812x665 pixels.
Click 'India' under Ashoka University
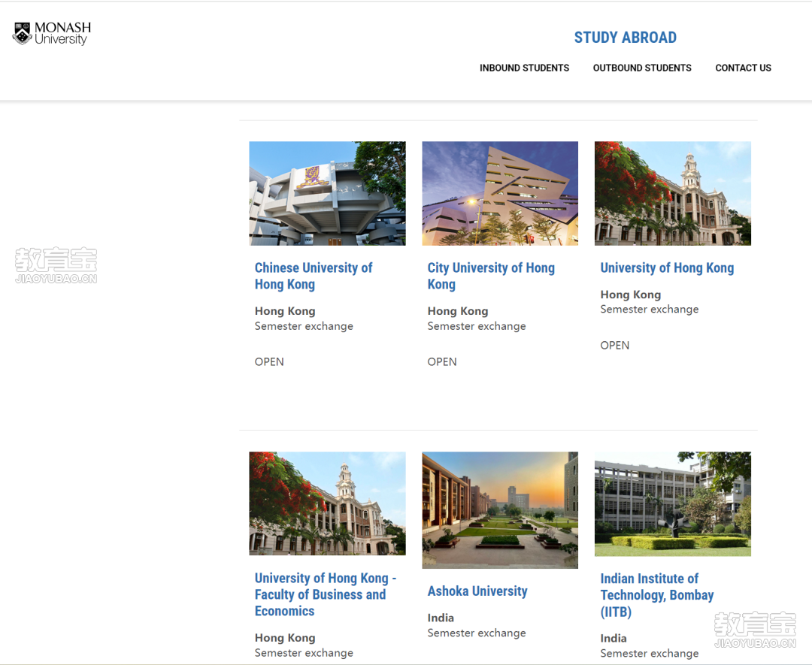coord(441,618)
